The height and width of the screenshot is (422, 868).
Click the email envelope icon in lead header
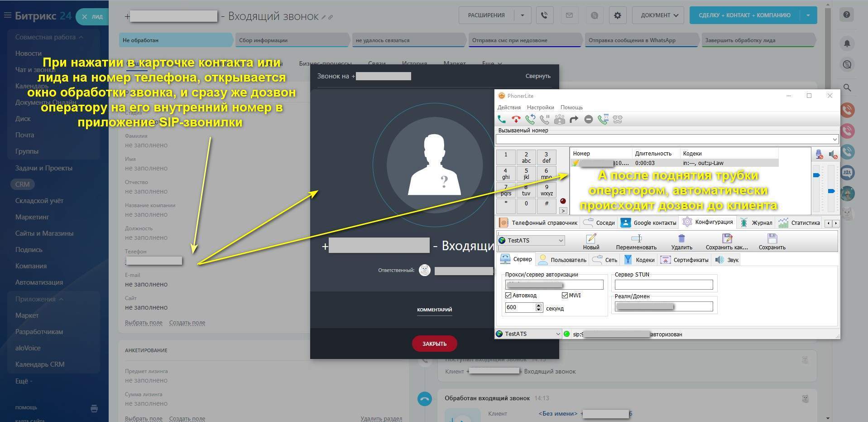(x=569, y=15)
